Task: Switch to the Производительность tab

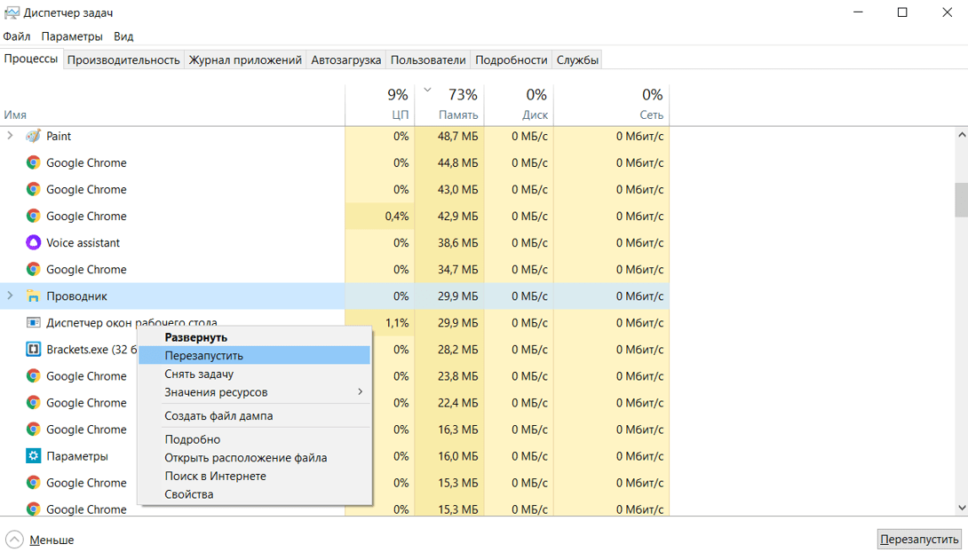Action: 123,59
